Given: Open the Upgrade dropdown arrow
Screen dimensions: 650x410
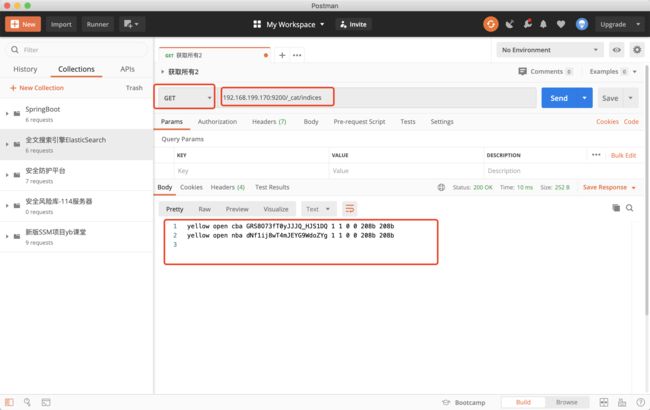Looking at the screenshot, I should 638,24.
